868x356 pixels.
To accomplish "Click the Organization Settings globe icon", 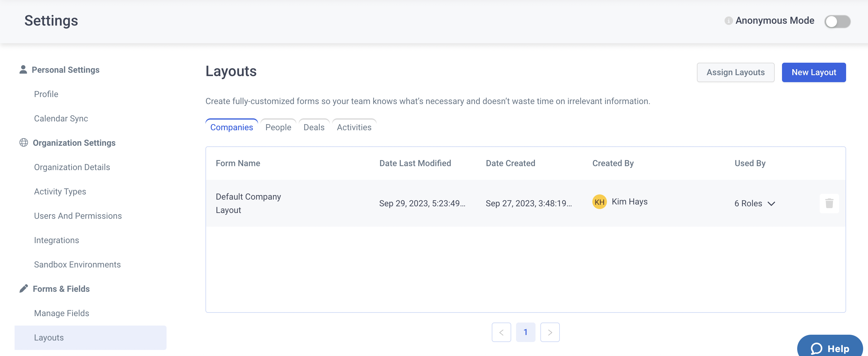I will [24, 142].
